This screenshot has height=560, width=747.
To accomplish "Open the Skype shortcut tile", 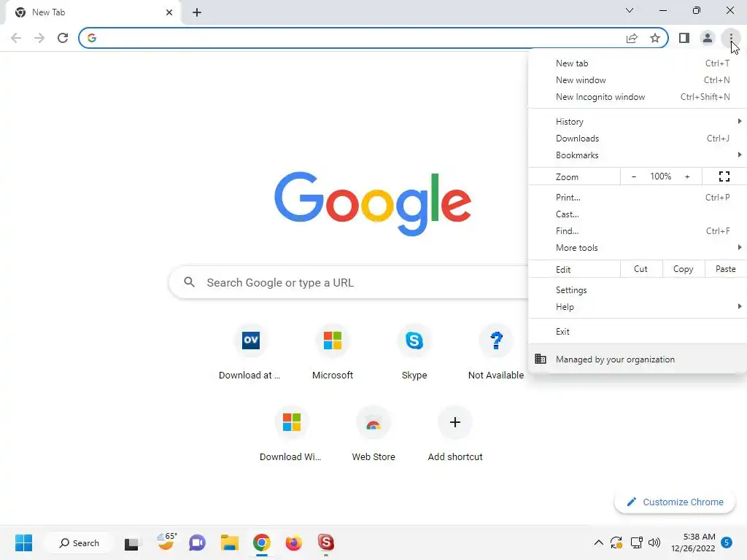I will click(414, 352).
